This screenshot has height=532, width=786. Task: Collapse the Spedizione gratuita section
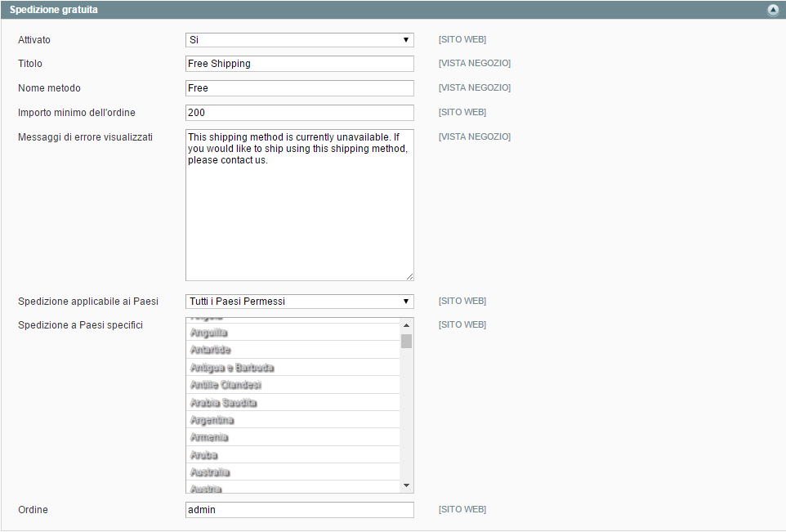pyautogui.click(x=773, y=9)
